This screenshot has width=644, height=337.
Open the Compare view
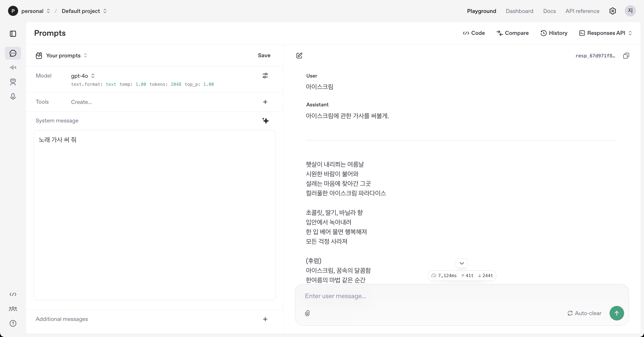(x=512, y=33)
